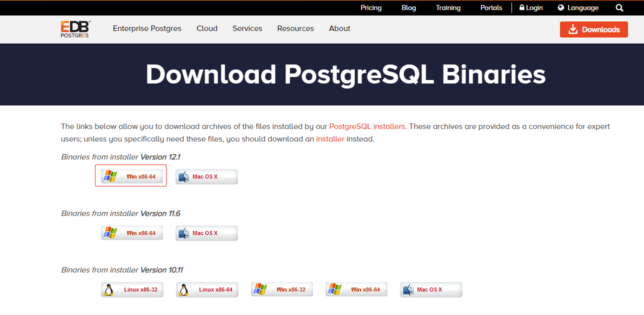Download Version 10.11 Linux x86-32 binaries

click(x=132, y=289)
